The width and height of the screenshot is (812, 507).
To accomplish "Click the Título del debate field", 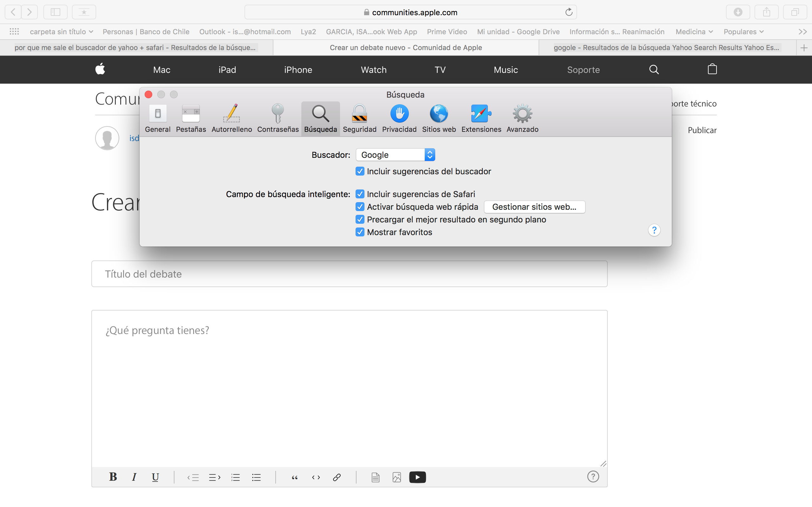I will pyautogui.click(x=349, y=274).
